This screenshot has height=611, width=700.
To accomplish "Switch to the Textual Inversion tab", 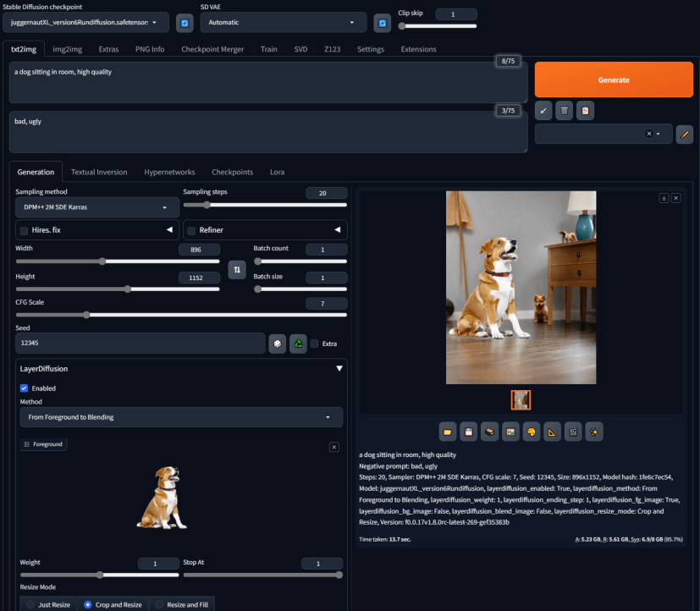I will (x=99, y=172).
